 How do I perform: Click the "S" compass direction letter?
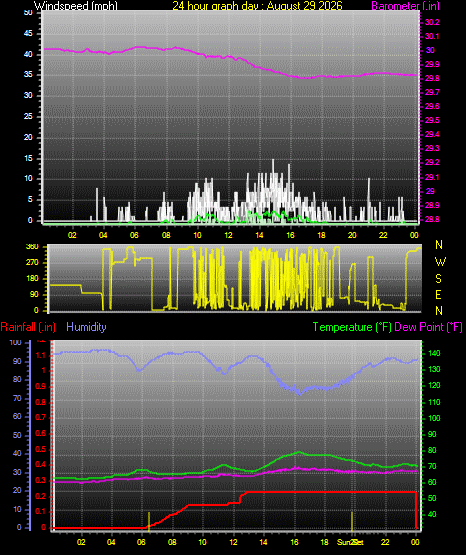click(438, 279)
